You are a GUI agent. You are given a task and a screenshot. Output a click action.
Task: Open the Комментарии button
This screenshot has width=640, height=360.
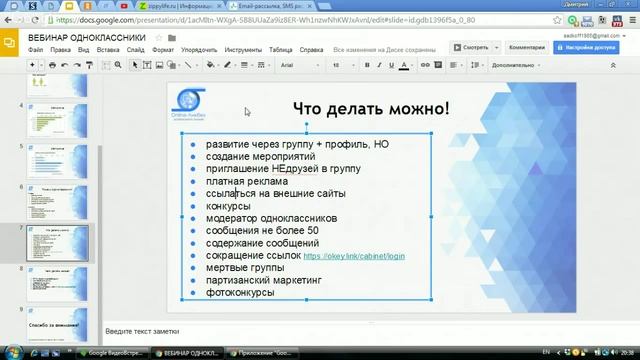click(x=527, y=48)
